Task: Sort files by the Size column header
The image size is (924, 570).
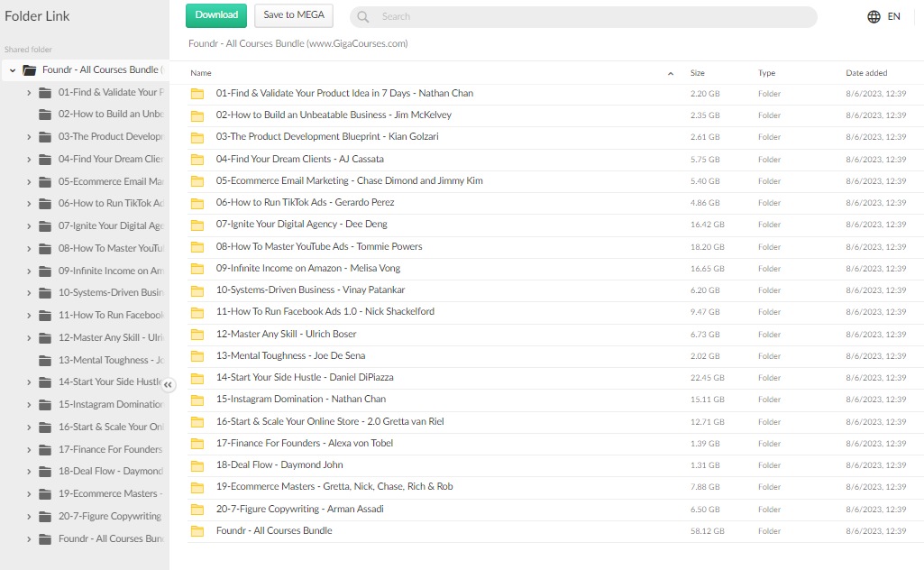Action: click(x=698, y=73)
